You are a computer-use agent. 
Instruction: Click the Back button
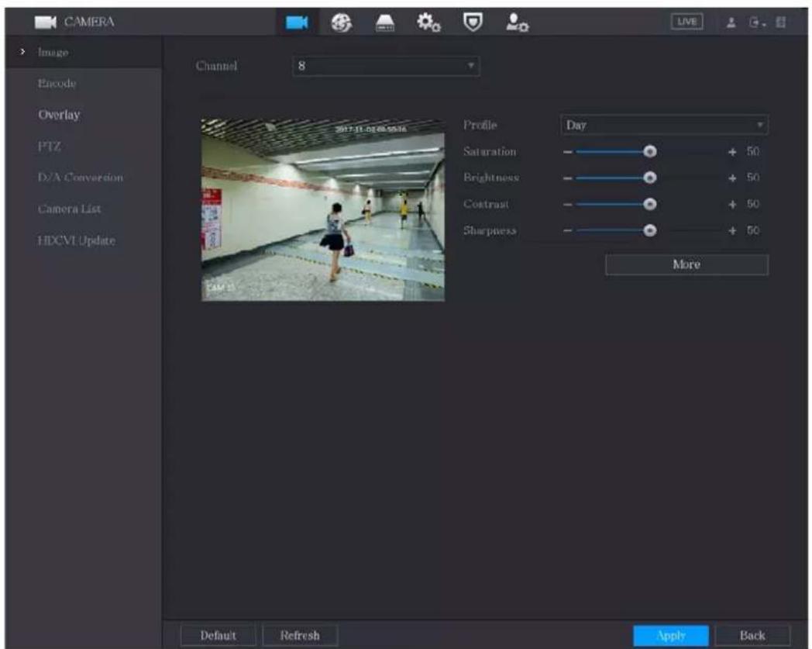pos(752,635)
